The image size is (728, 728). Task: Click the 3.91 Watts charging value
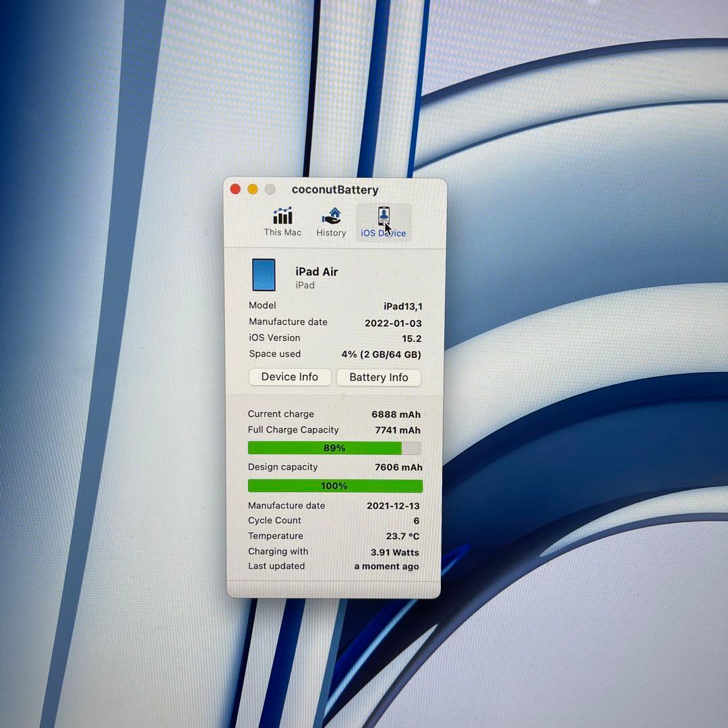(394, 553)
